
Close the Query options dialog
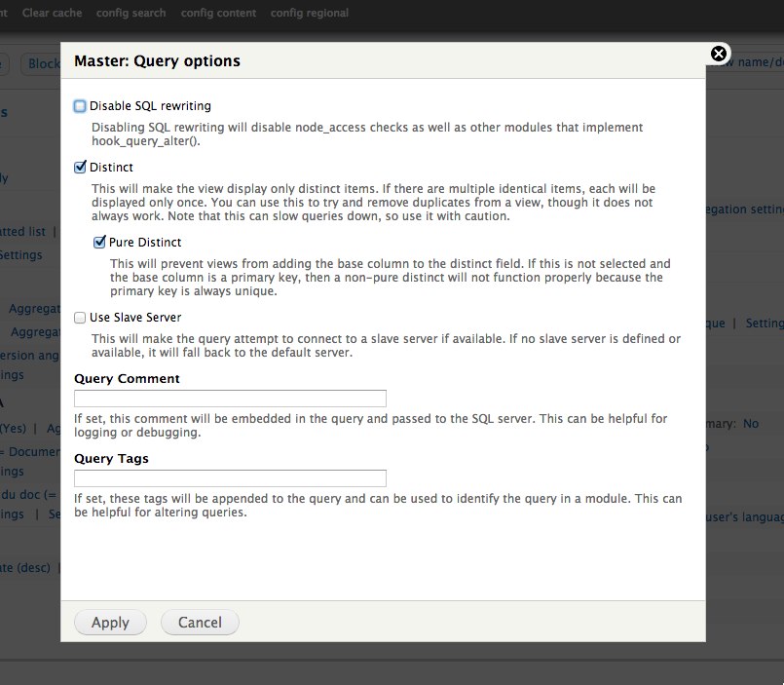pyautogui.click(x=719, y=54)
